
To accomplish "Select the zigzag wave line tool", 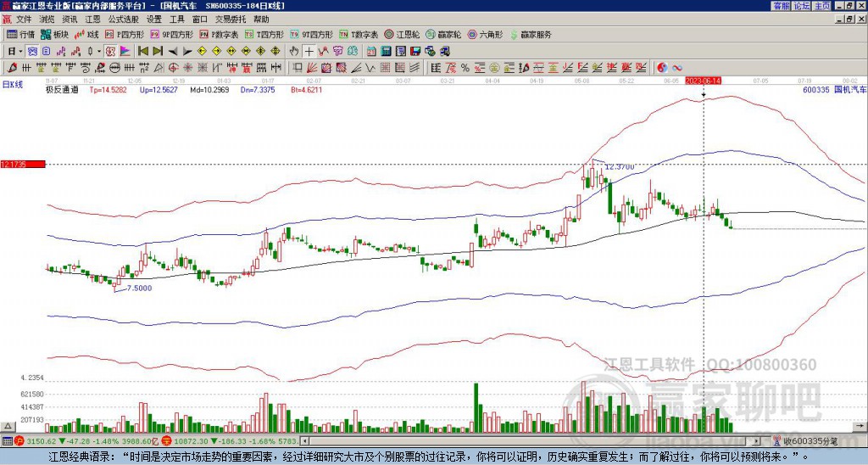I will click(370, 68).
